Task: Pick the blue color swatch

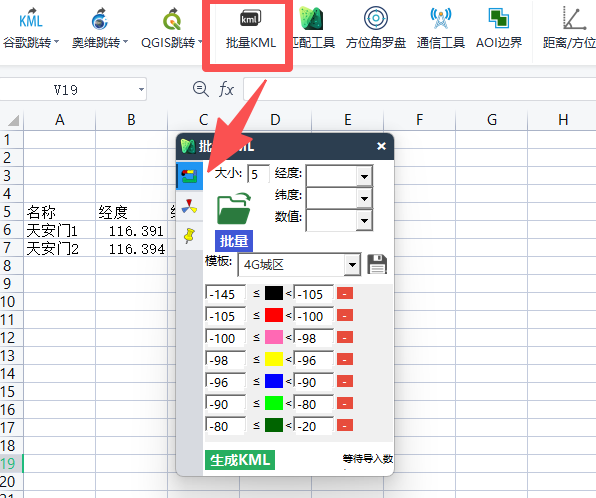Action: pos(274,382)
